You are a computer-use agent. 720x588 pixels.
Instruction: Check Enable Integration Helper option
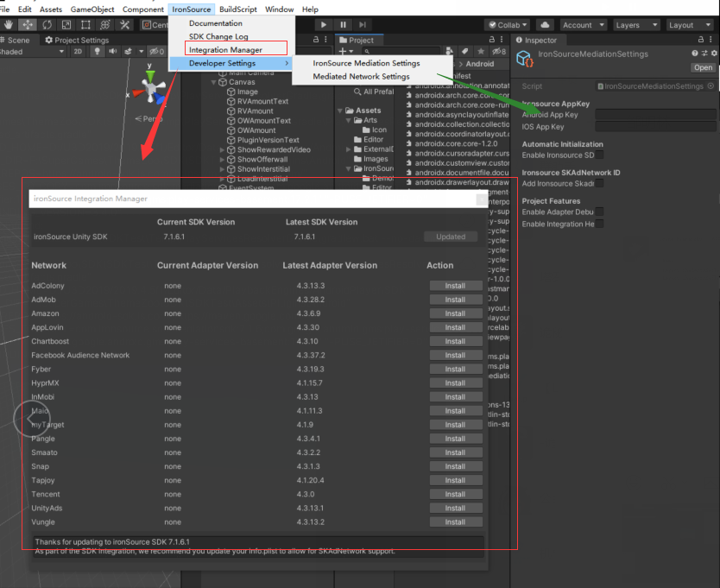pyautogui.click(x=599, y=224)
